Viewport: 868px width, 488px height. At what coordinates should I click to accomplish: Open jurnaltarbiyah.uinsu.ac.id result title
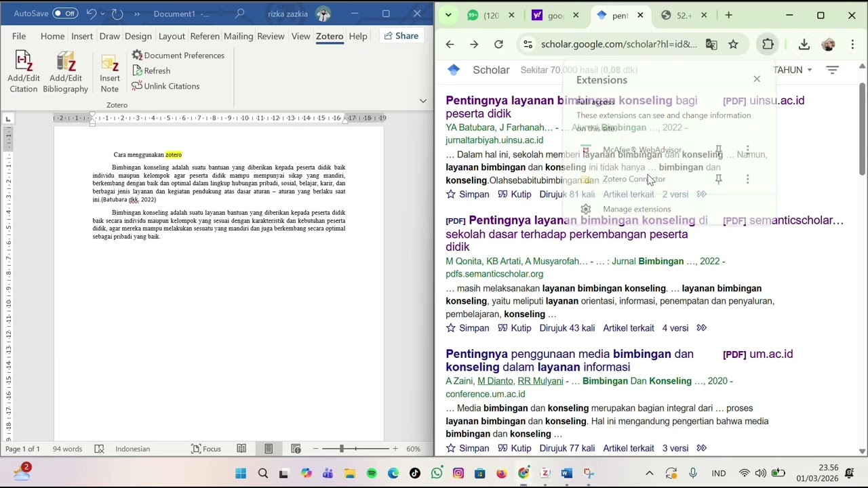[x=572, y=107]
